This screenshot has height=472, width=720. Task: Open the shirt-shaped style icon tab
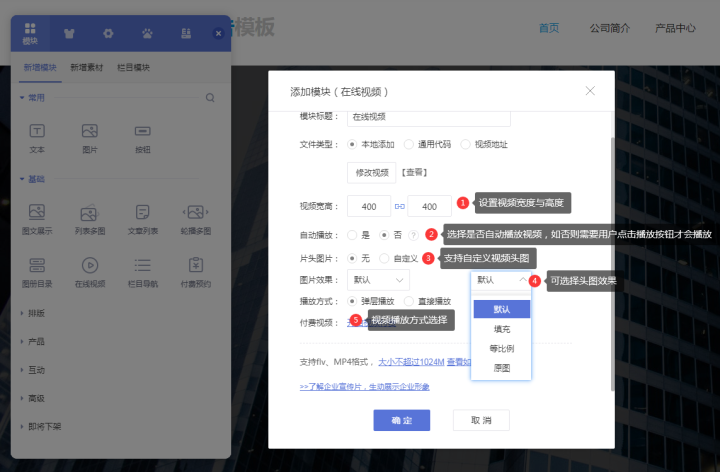[x=69, y=34]
